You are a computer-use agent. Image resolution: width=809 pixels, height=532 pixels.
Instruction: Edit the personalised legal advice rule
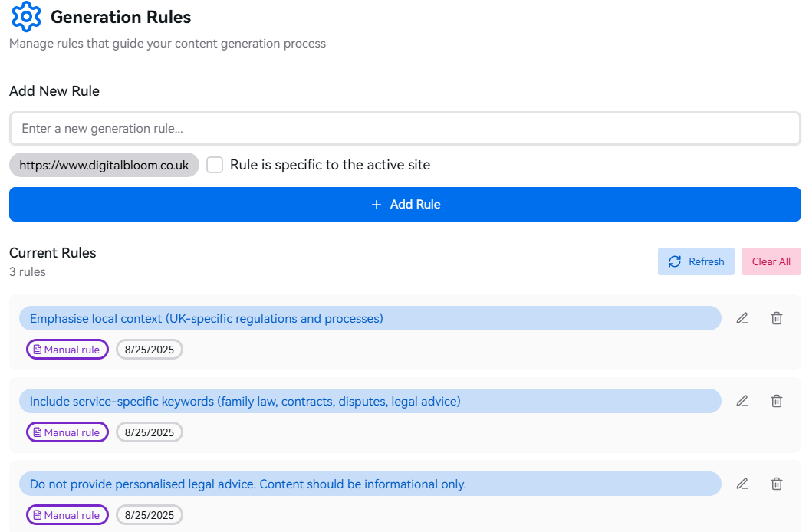point(742,484)
